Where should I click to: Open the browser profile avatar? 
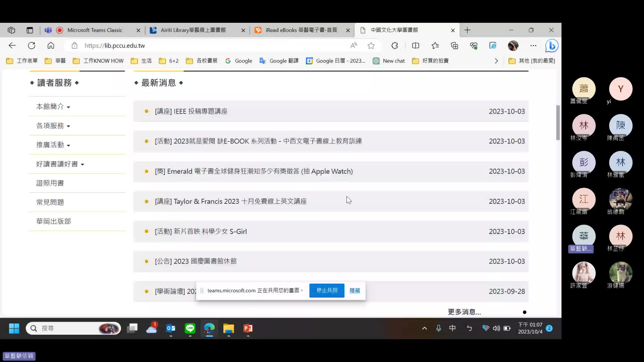513,46
